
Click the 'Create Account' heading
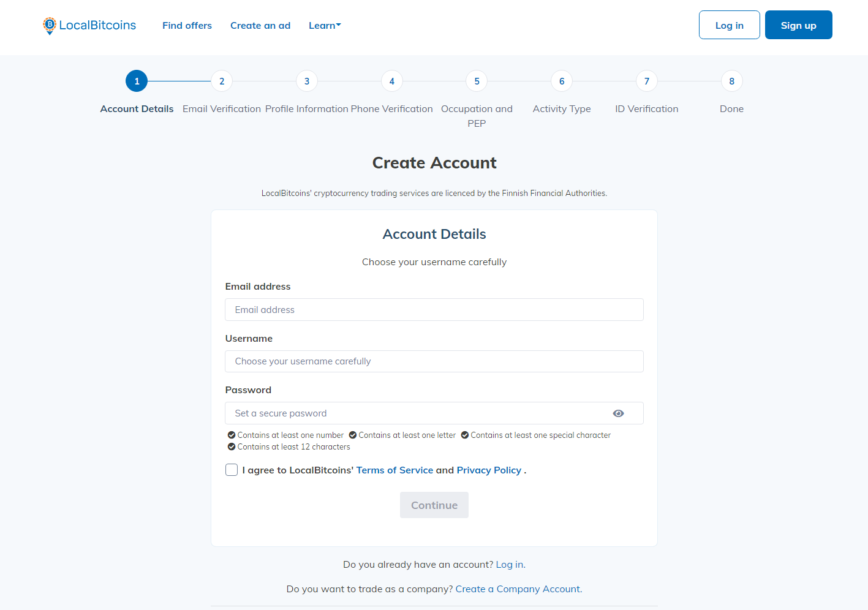point(434,163)
